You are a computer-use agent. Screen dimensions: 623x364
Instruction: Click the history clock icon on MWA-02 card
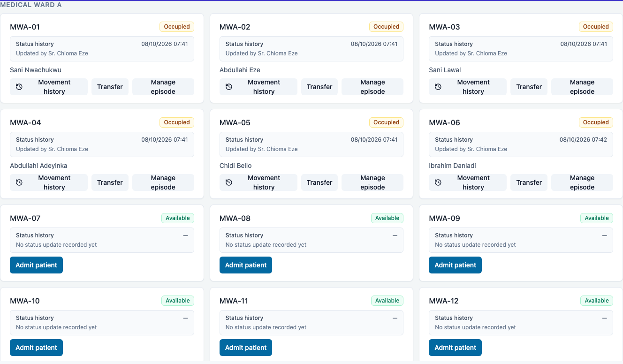[229, 87]
